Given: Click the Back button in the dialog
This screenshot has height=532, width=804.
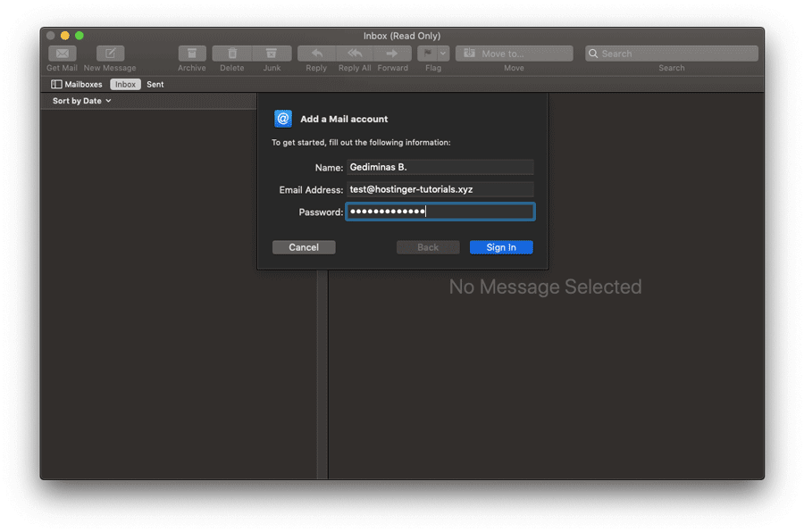Looking at the screenshot, I should pyautogui.click(x=428, y=247).
